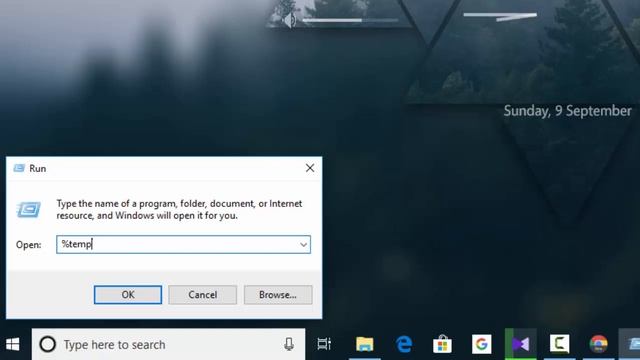Activate the search microphone icon
Viewport: 640px width, 360px height.
pos(289,344)
